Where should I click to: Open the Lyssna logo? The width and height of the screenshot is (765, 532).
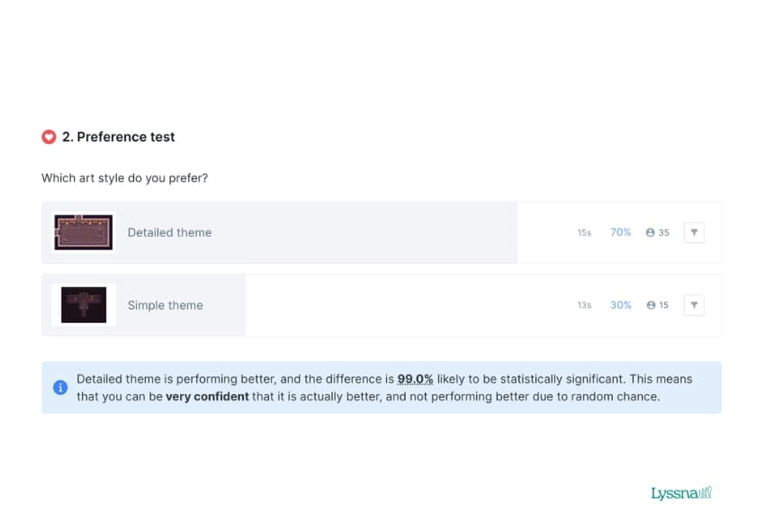pos(681,493)
